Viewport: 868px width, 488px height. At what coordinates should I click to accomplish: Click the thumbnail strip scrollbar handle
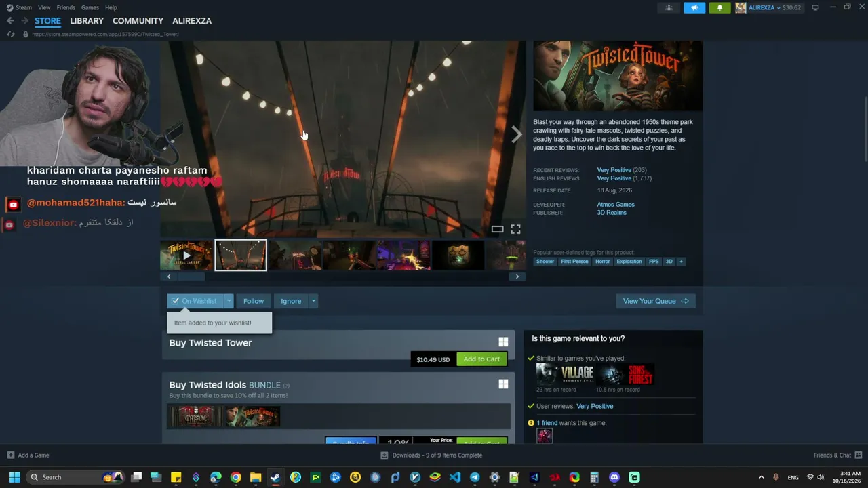(191, 277)
